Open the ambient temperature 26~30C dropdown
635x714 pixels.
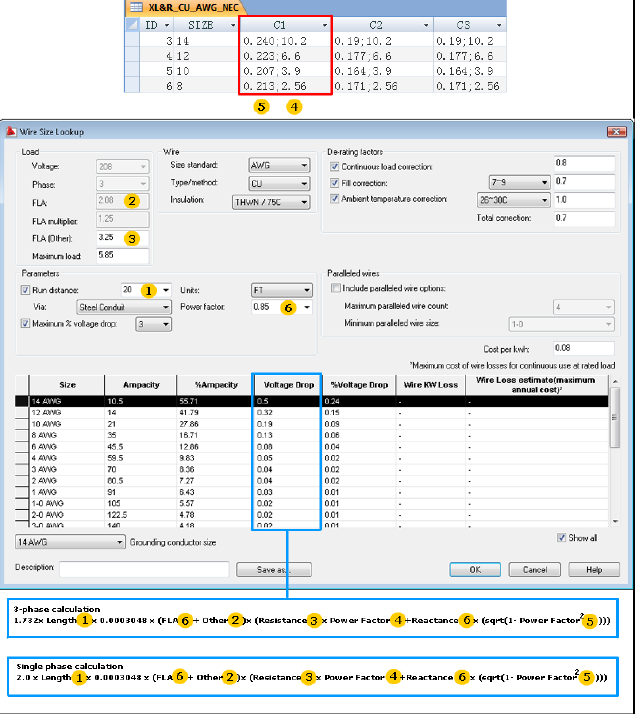(x=513, y=200)
